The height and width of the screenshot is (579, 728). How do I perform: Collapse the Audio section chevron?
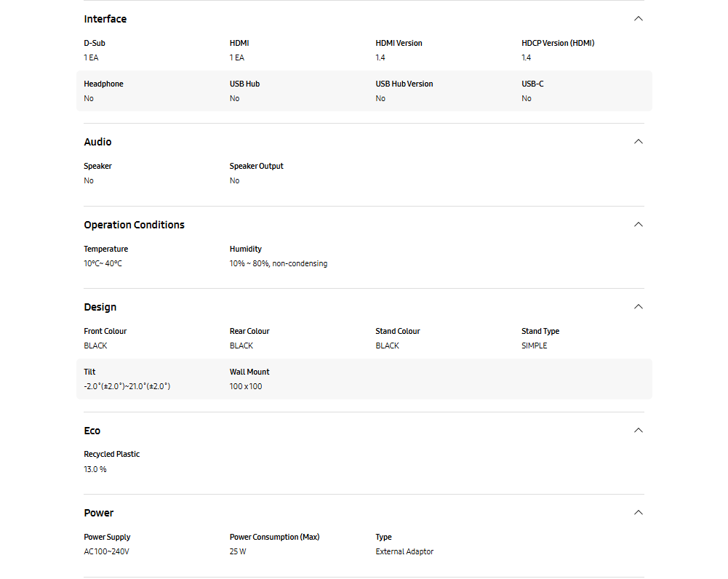point(638,142)
